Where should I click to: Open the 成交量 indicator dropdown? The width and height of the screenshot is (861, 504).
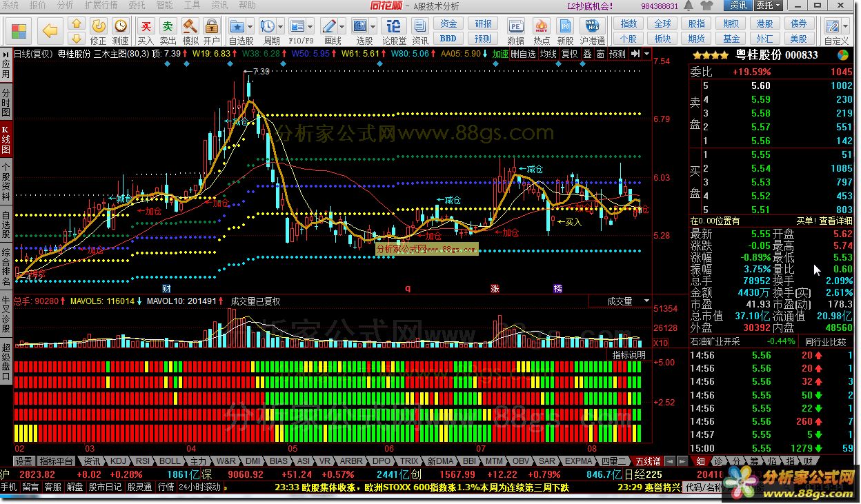[646, 301]
